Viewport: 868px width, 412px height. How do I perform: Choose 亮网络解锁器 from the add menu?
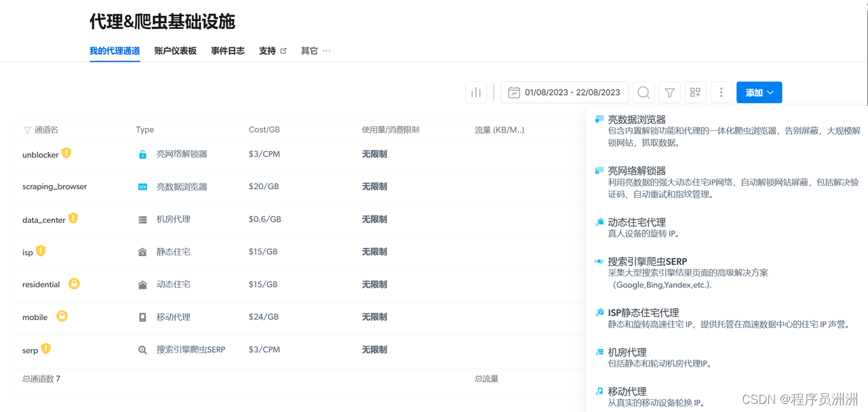tap(637, 171)
